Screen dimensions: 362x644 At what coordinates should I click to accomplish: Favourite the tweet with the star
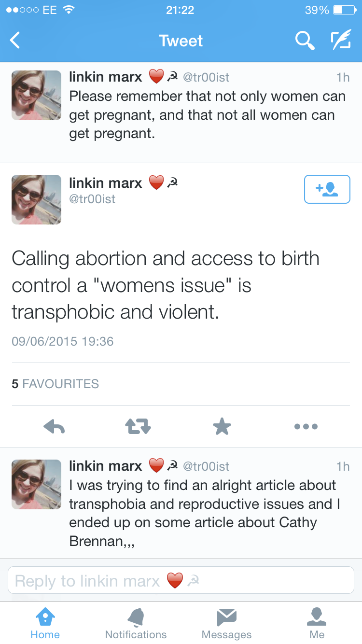click(222, 426)
